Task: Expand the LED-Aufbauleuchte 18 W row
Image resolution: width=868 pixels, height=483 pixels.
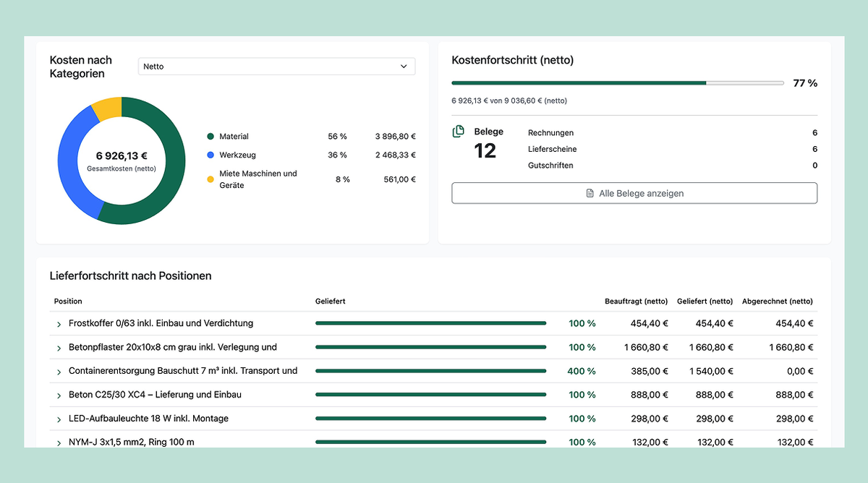Action: [59, 419]
